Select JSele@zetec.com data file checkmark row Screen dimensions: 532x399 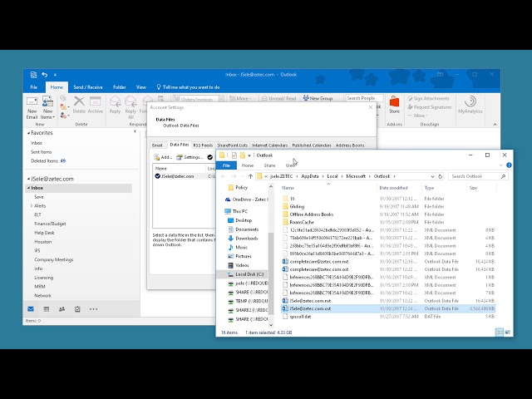tap(185, 176)
